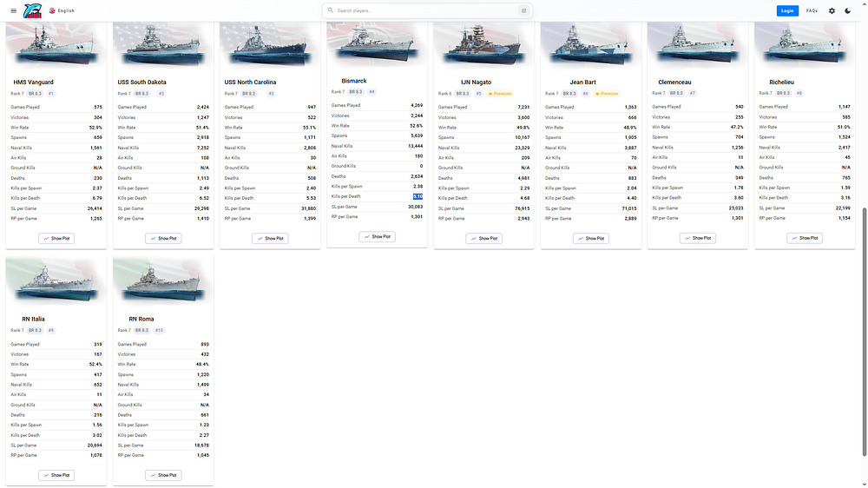This screenshot has width=868, height=488.
Task: Click the #9 chip on RN Italia
Action: [x=51, y=330]
